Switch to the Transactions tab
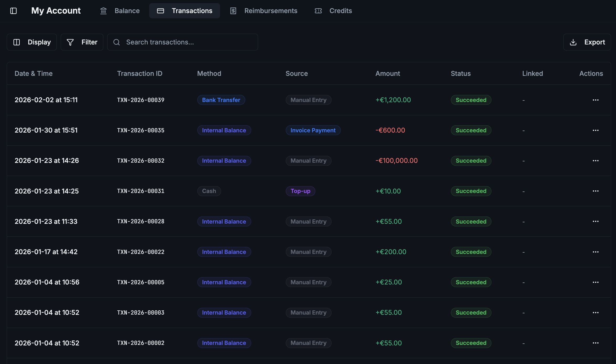 coord(184,11)
